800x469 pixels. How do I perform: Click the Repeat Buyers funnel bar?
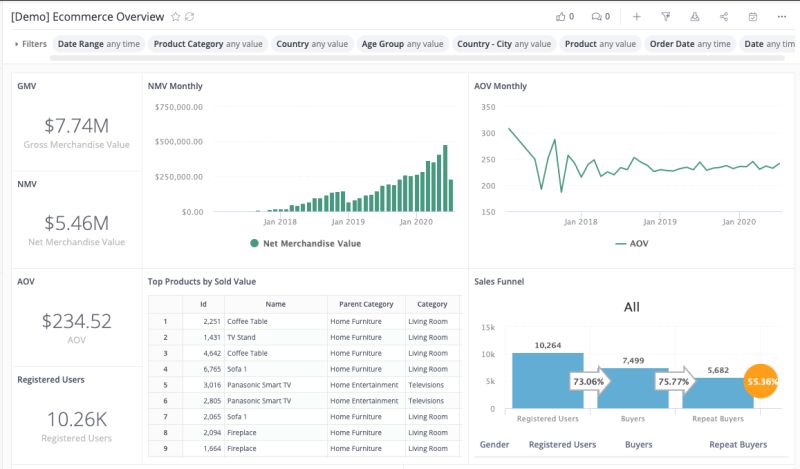pyautogui.click(x=718, y=393)
